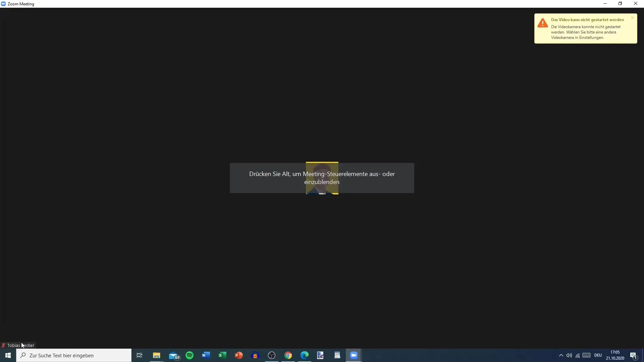Open OBS Studio from taskbar
Image resolution: width=644 pixels, height=362 pixels.
[272, 355]
